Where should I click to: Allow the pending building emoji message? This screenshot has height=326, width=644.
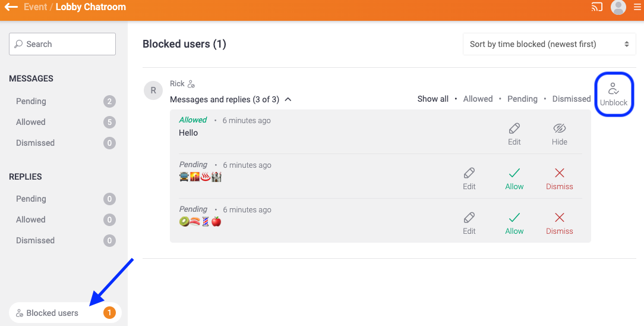click(514, 179)
